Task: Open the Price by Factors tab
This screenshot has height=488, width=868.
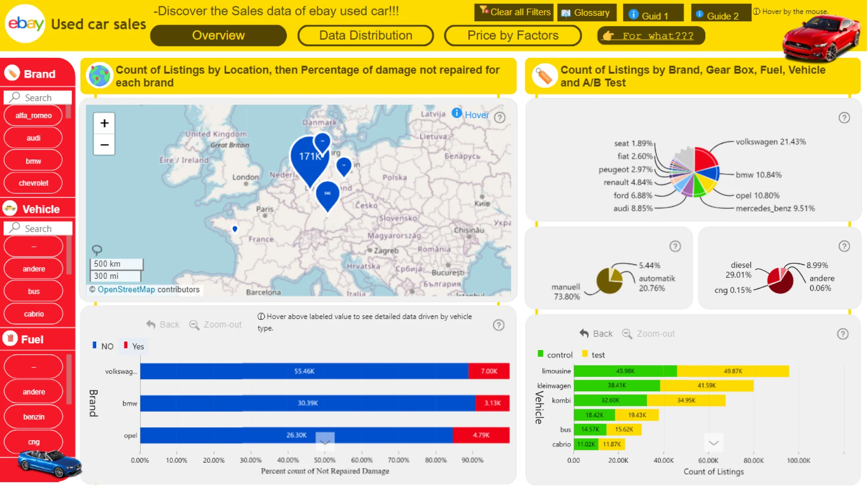Action: pyautogui.click(x=513, y=35)
